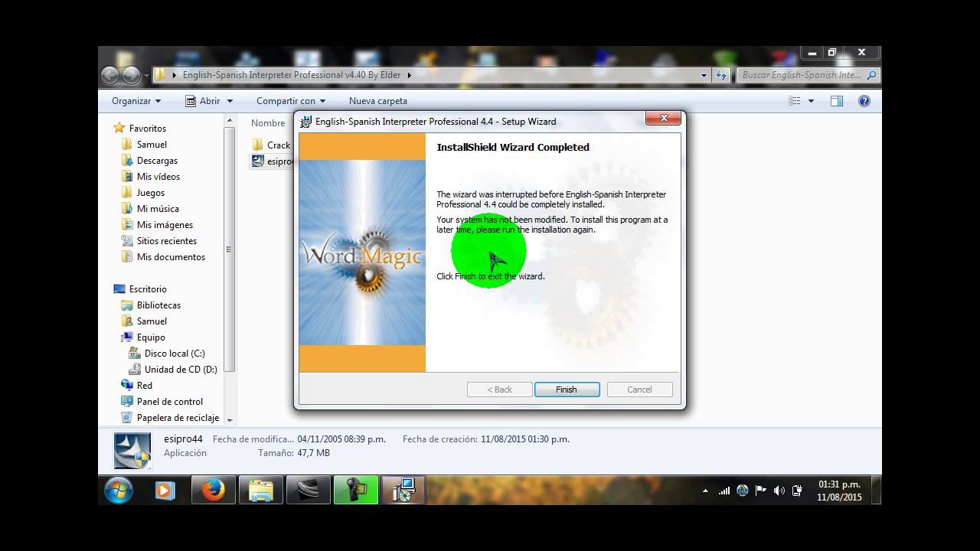Open the Organizar menu
Image resolution: width=980 pixels, height=551 pixels.
(136, 101)
